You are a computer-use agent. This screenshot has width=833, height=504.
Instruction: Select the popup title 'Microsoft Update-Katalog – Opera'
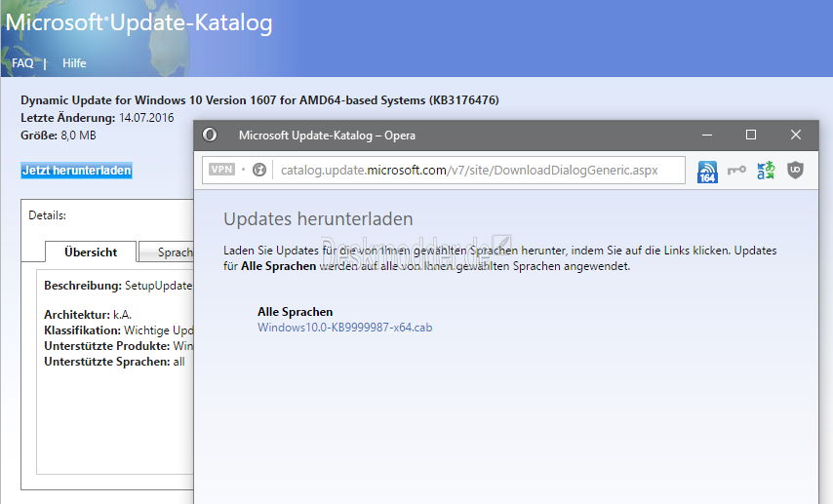[x=327, y=136]
